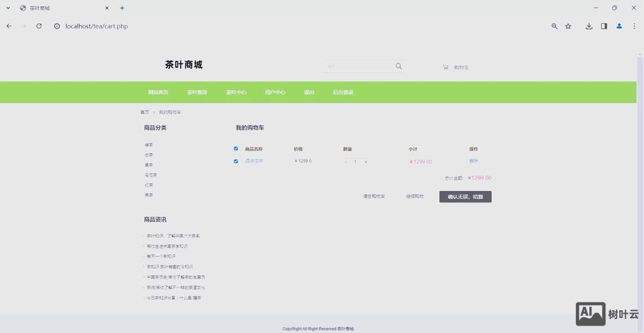The image size is (644, 333).
Task: Click 退出 in the green navigation bar
Action: [x=309, y=93]
